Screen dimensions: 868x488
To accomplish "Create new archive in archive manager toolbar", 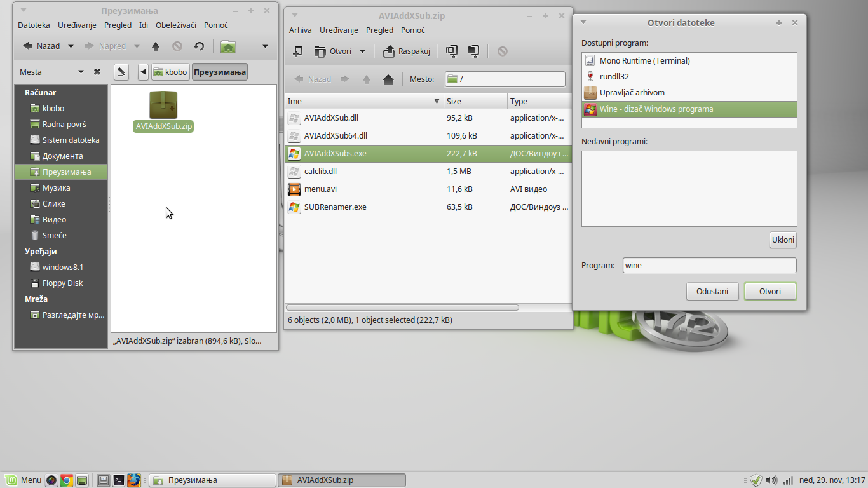I will tap(297, 51).
